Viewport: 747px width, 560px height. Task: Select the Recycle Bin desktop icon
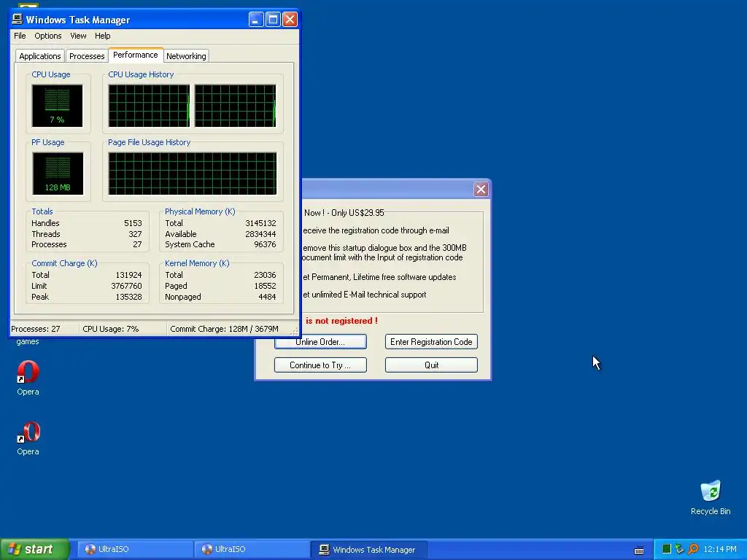(711, 497)
